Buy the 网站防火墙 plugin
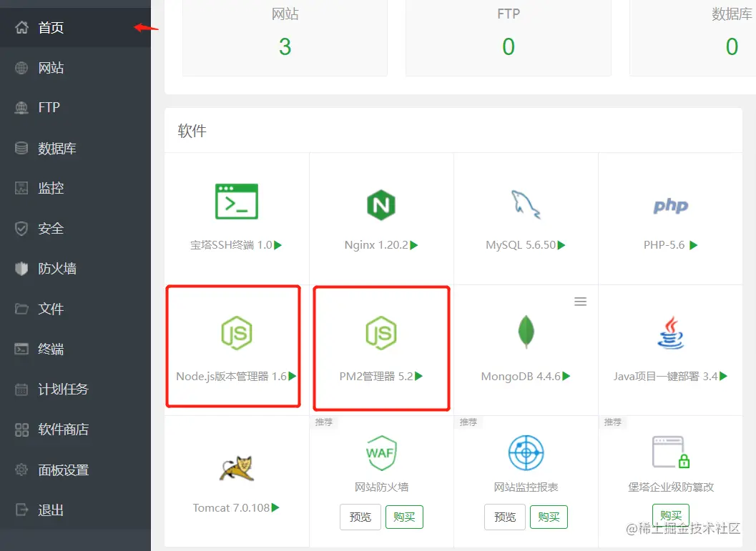Viewport: 756px width, 551px height. pyautogui.click(x=404, y=517)
